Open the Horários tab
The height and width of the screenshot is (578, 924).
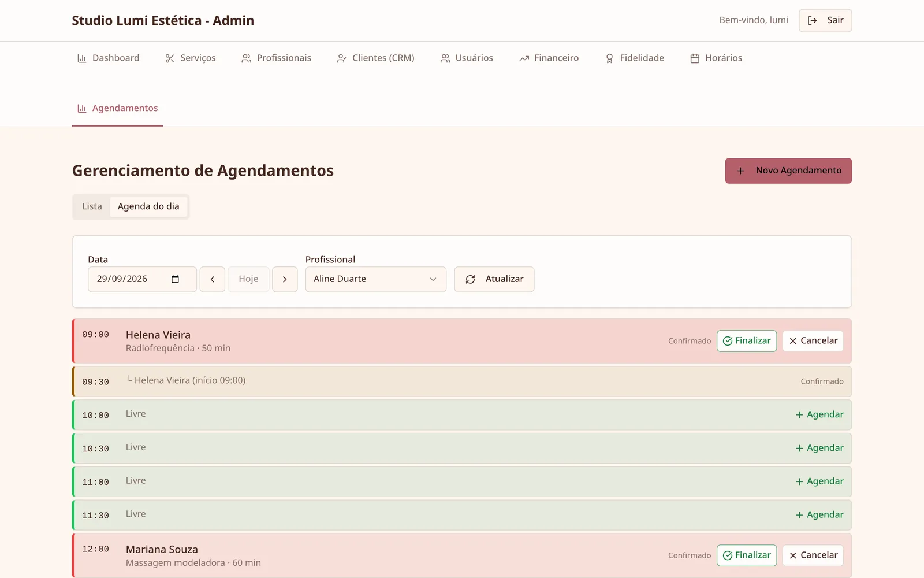(x=716, y=58)
